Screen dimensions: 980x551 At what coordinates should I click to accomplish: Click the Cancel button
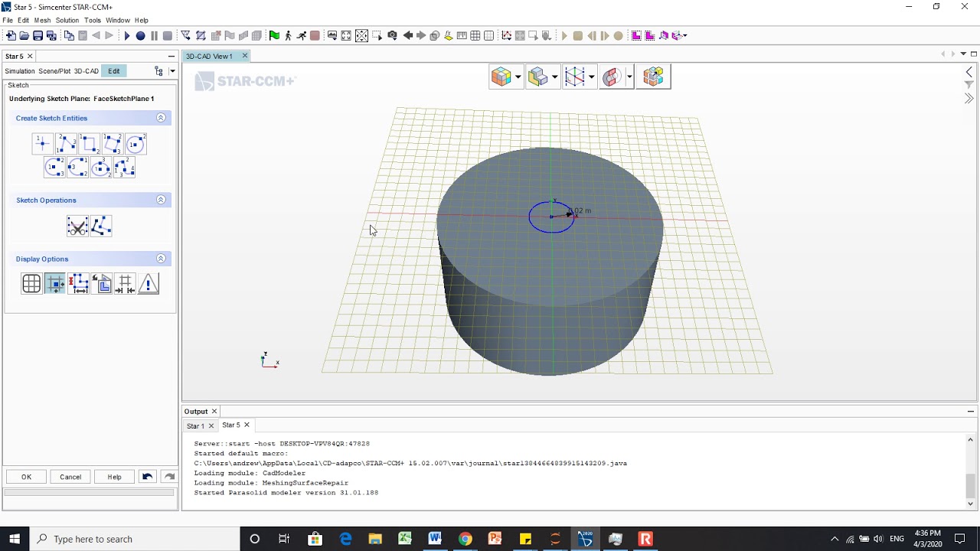70,477
